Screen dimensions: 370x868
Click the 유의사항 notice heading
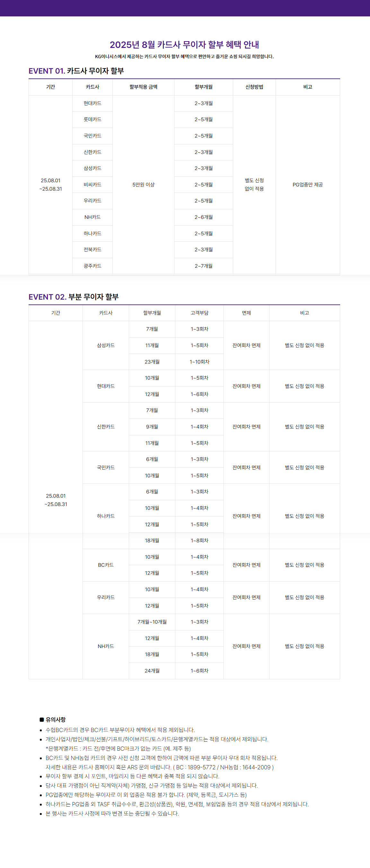(x=56, y=719)
